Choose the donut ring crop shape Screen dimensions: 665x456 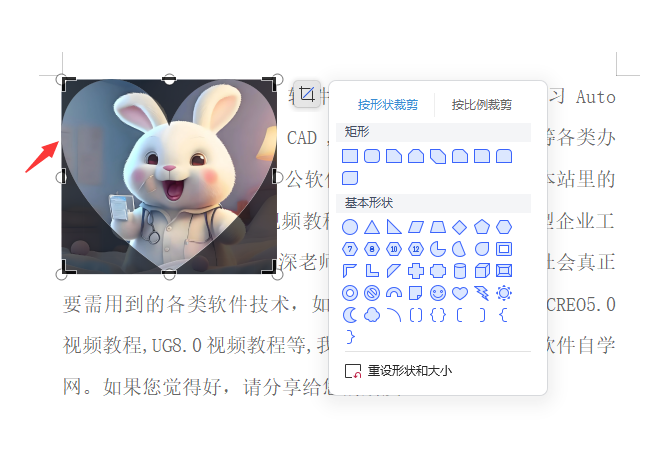(x=350, y=293)
